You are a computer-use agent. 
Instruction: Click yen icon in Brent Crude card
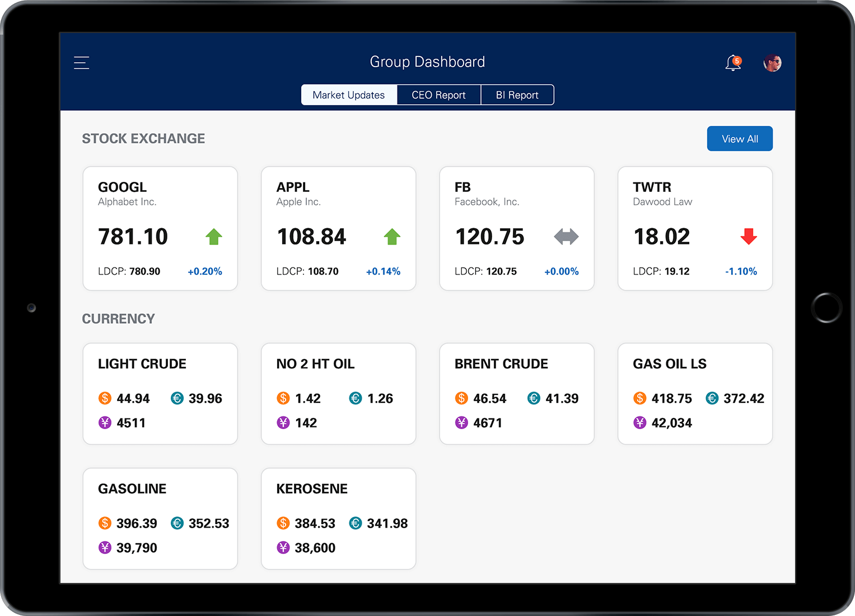(461, 422)
